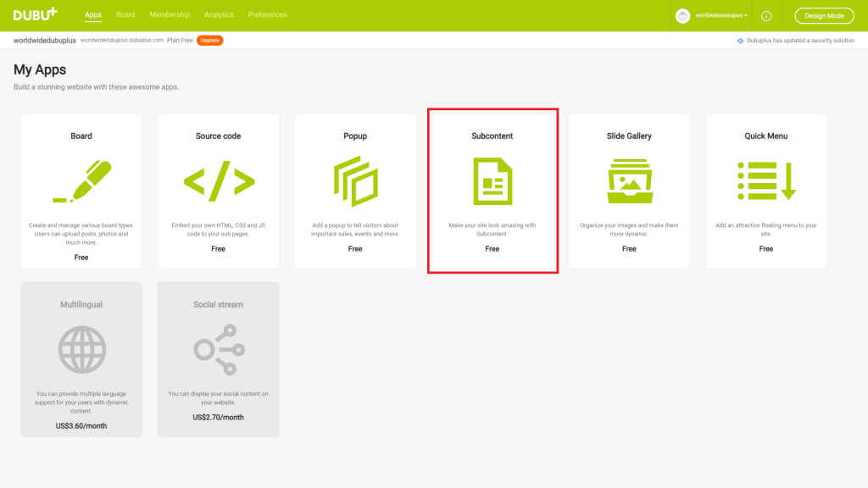The image size is (868, 488).
Task: Click the Source code card title
Action: [x=218, y=136]
